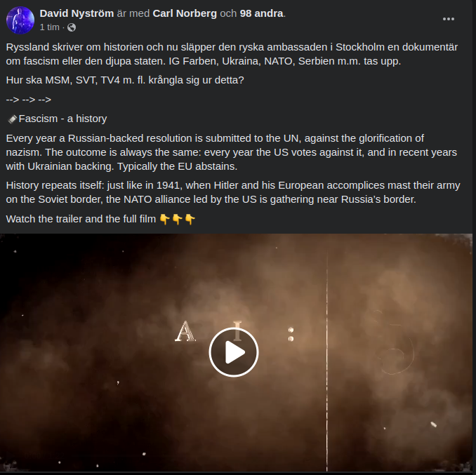Screen dimensions: 476x475
Task: Click the '--> --> -->' arrow text line
Action: coord(29,100)
